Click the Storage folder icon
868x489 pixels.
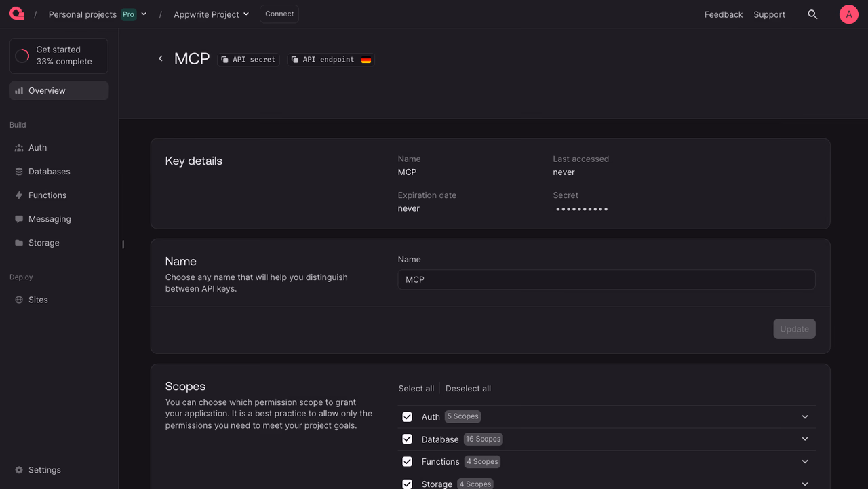coord(19,243)
